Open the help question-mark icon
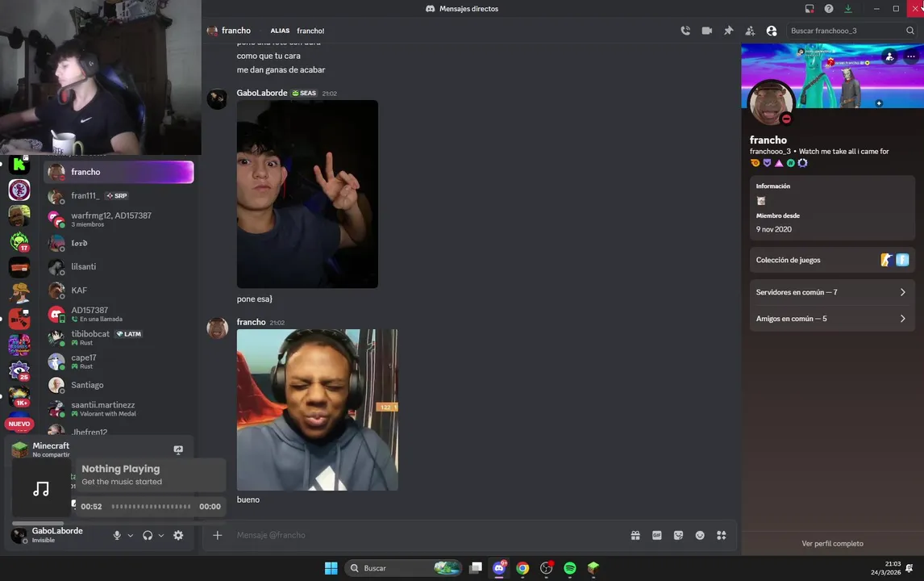Screen dimensions: 924x581 pyautogui.click(x=829, y=9)
